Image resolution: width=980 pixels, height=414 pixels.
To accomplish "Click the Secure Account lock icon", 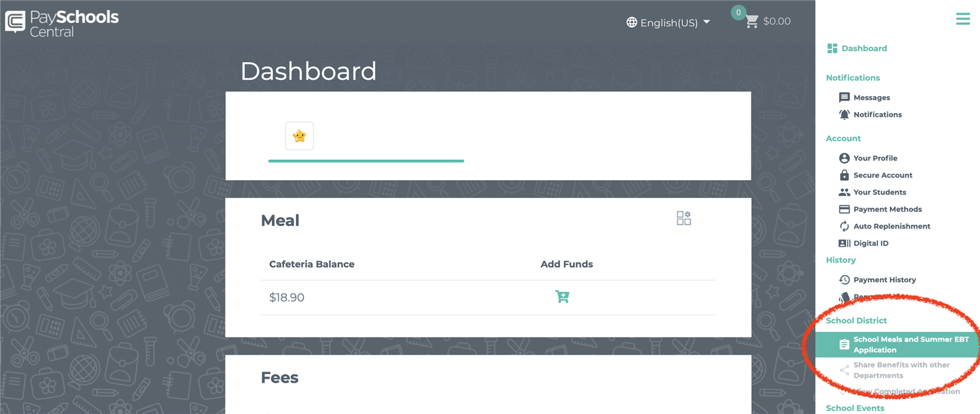I will click(x=844, y=175).
